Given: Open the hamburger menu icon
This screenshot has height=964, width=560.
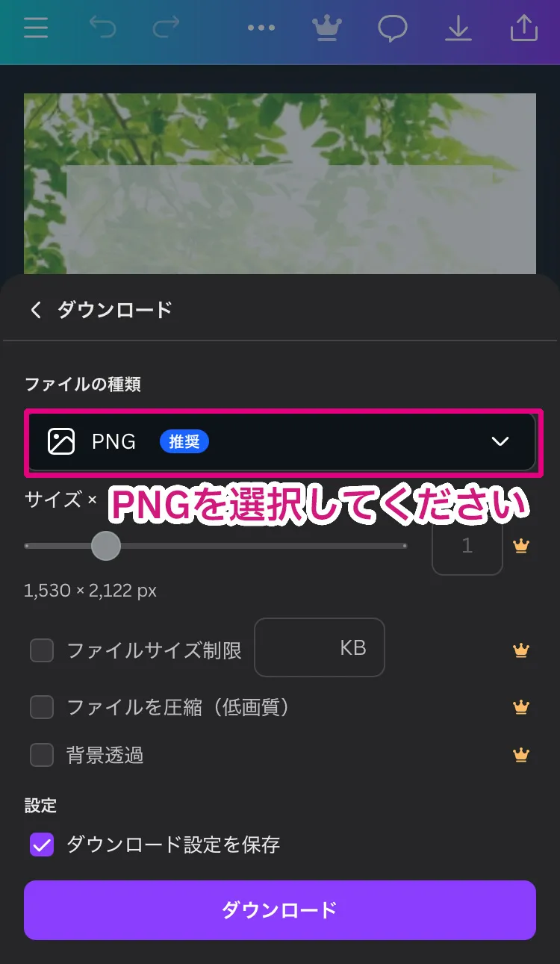Looking at the screenshot, I should [35, 28].
